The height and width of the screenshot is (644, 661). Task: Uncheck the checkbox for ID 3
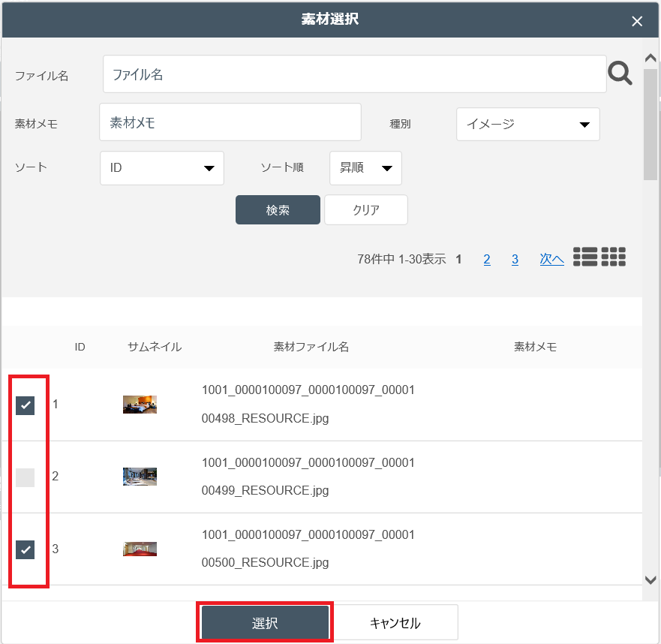coord(26,549)
